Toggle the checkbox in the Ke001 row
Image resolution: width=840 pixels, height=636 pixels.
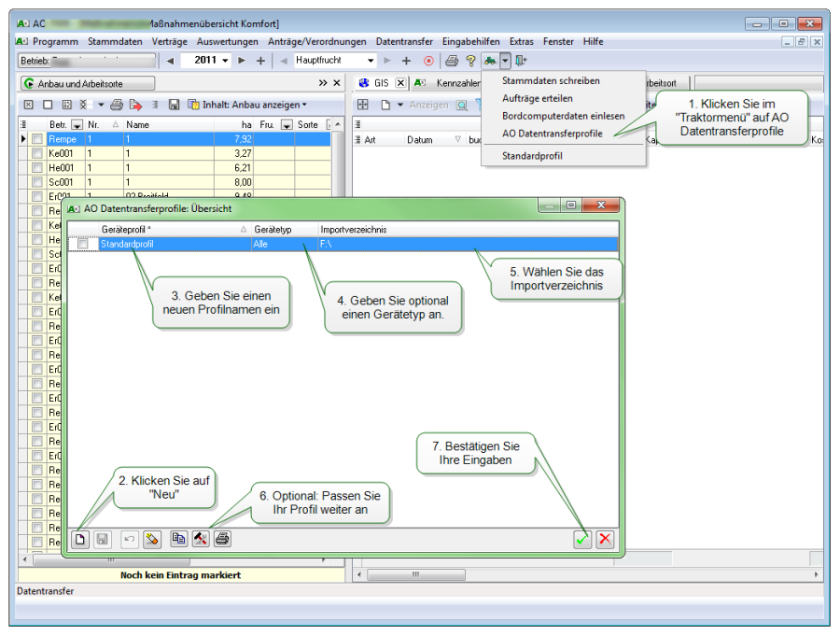pyautogui.click(x=37, y=153)
